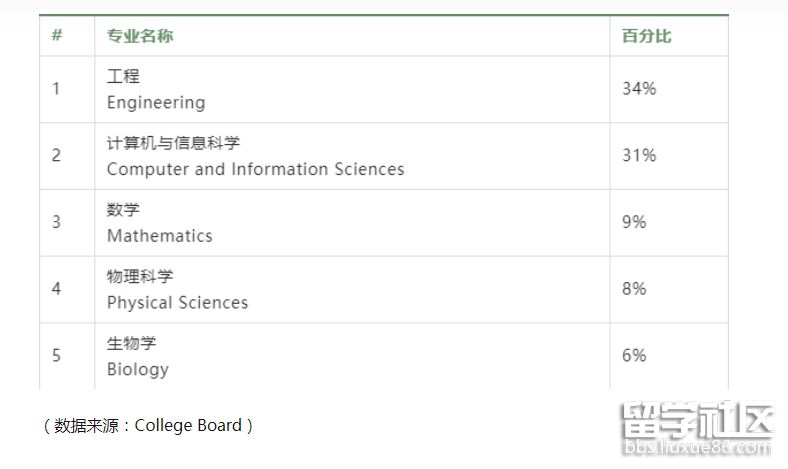788x469 pixels.
Task: Click the Biology text
Action: point(138,369)
